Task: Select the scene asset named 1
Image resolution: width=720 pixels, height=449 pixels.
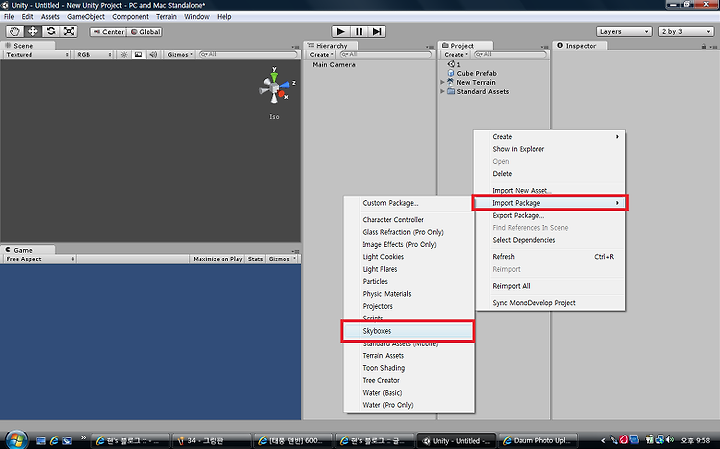Action: pos(454,64)
